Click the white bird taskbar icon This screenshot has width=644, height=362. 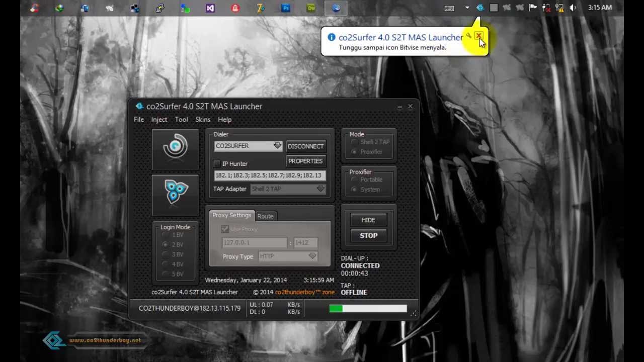110,8
